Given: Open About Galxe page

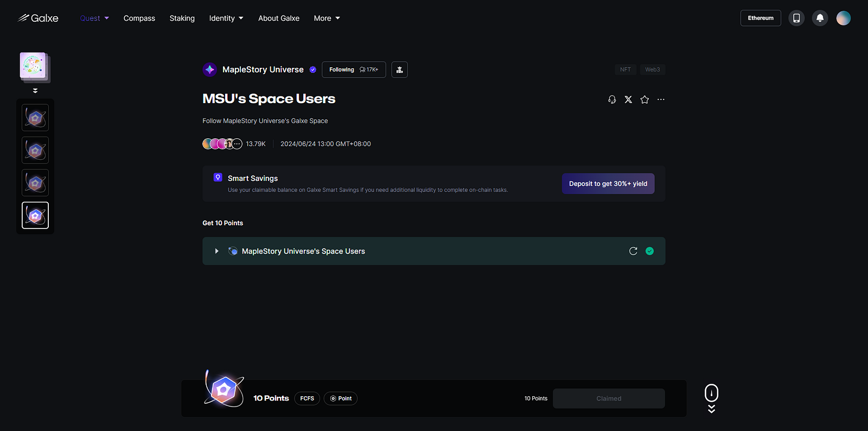Looking at the screenshot, I should (x=279, y=18).
